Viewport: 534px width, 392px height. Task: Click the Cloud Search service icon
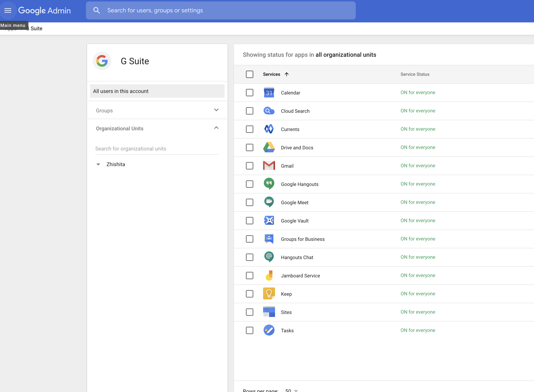pos(269,111)
